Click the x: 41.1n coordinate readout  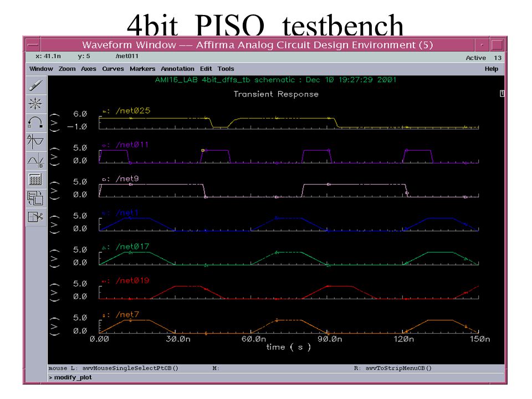(48, 57)
